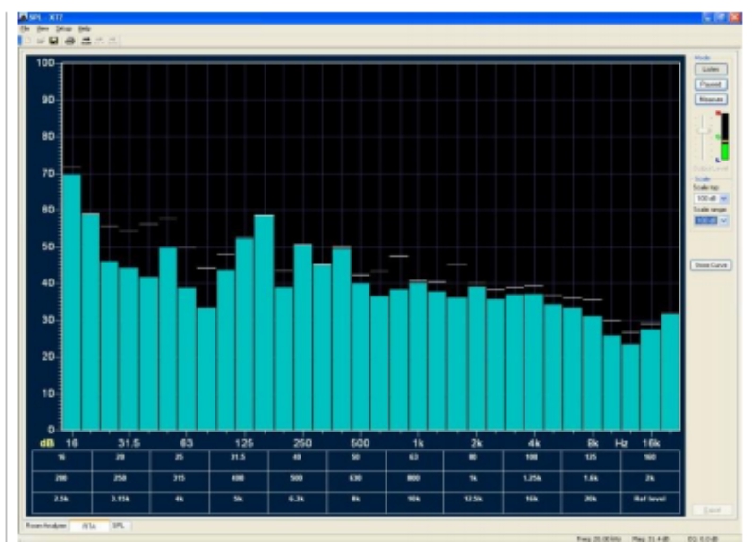Viewport: 756px width, 542px height.
Task: Switch to the SPL tab
Action: tap(118, 524)
